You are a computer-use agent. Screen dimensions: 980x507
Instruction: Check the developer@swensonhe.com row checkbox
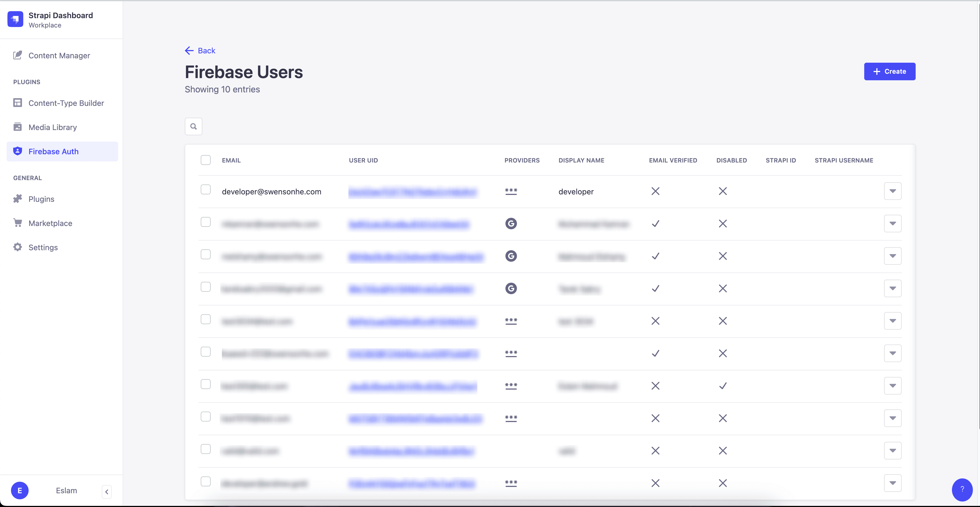tap(205, 189)
